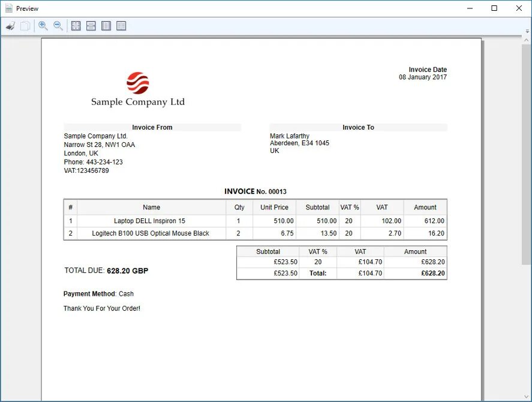Click the Preview window app icon
The image size is (532, 402).
(x=9, y=8)
